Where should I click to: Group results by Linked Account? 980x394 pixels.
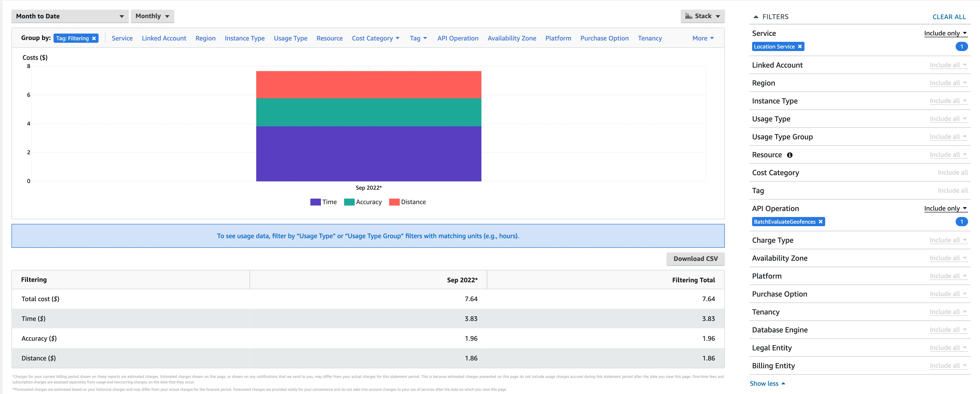click(x=164, y=38)
